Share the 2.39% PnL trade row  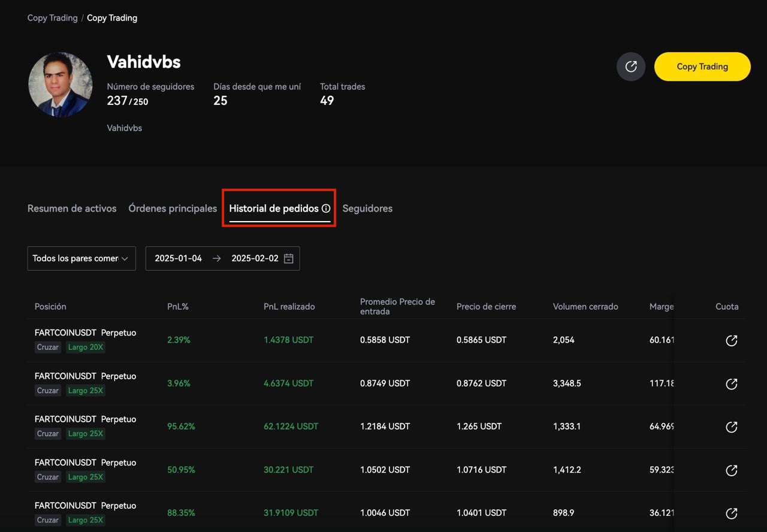(731, 340)
